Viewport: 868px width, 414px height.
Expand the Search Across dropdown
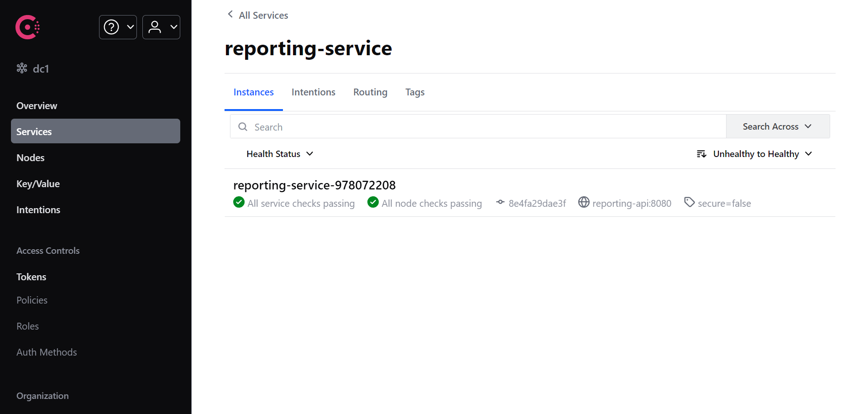pos(777,126)
